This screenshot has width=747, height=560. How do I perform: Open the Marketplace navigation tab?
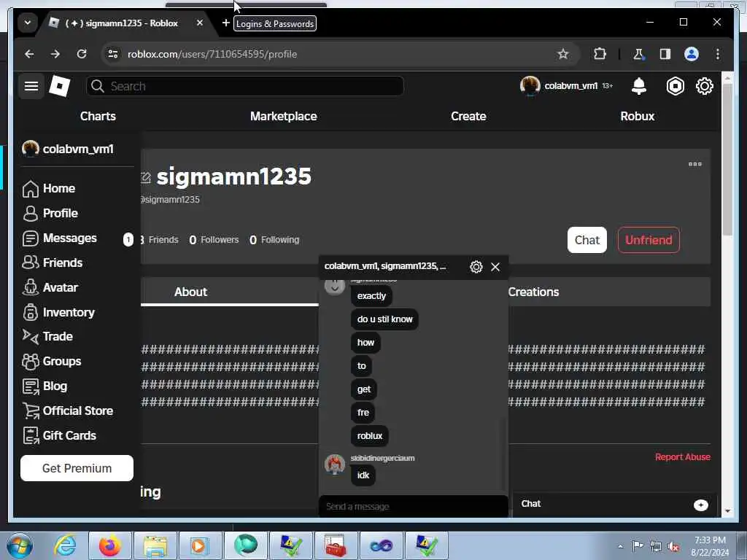pyautogui.click(x=284, y=116)
